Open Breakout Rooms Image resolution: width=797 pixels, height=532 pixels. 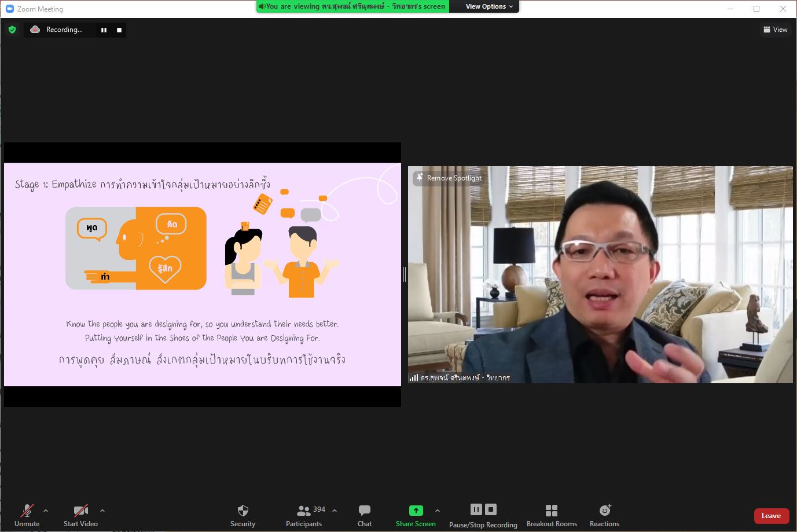pos(552,515)
